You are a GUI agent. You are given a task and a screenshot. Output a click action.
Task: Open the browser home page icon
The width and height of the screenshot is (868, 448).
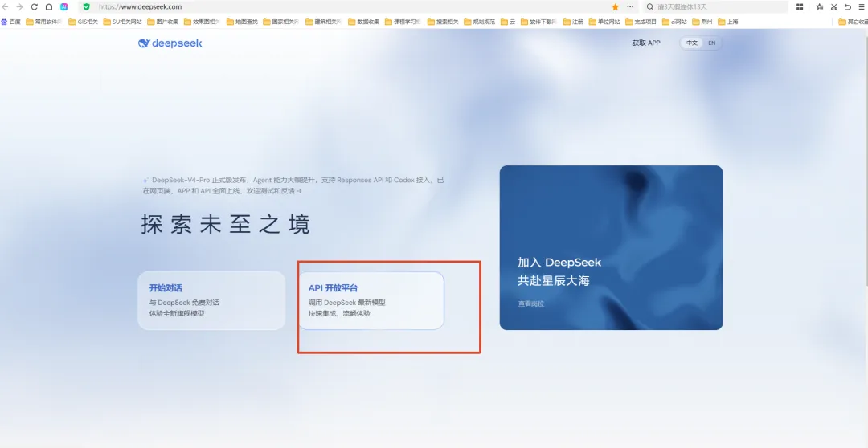pyautogui.click(x=49, y=6)
